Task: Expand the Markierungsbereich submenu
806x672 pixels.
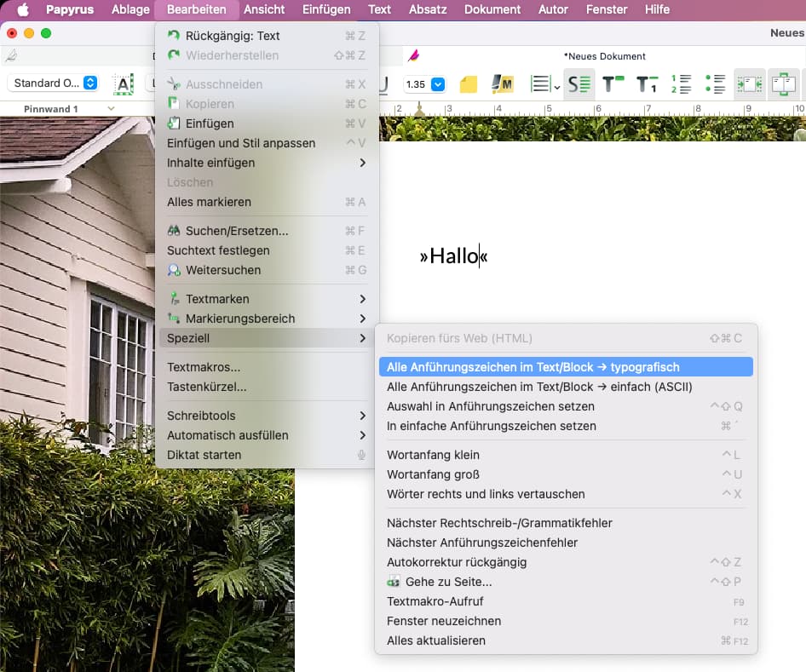Action: (267, 319)
